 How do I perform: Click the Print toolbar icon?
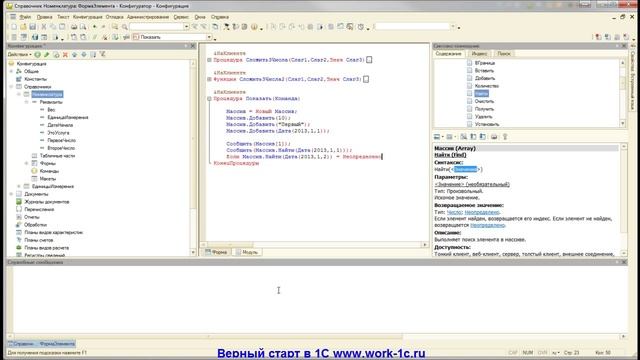click(74, 27)
